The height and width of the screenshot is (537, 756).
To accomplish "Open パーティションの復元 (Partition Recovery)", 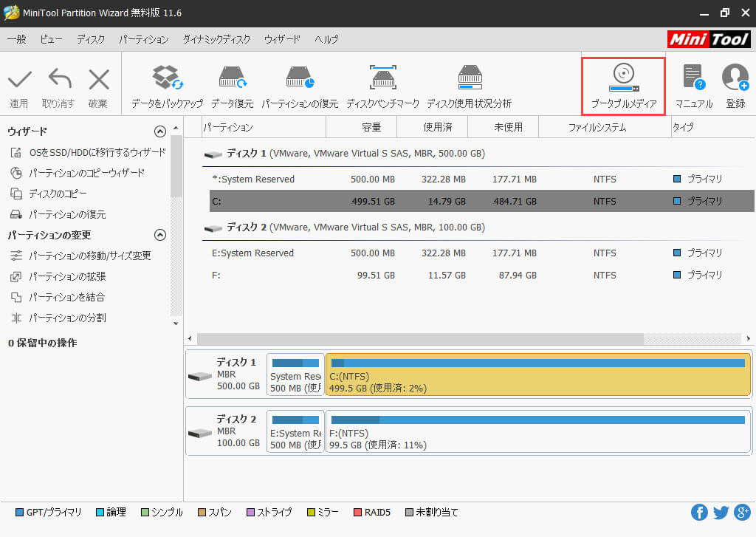I will click(300, 83).
